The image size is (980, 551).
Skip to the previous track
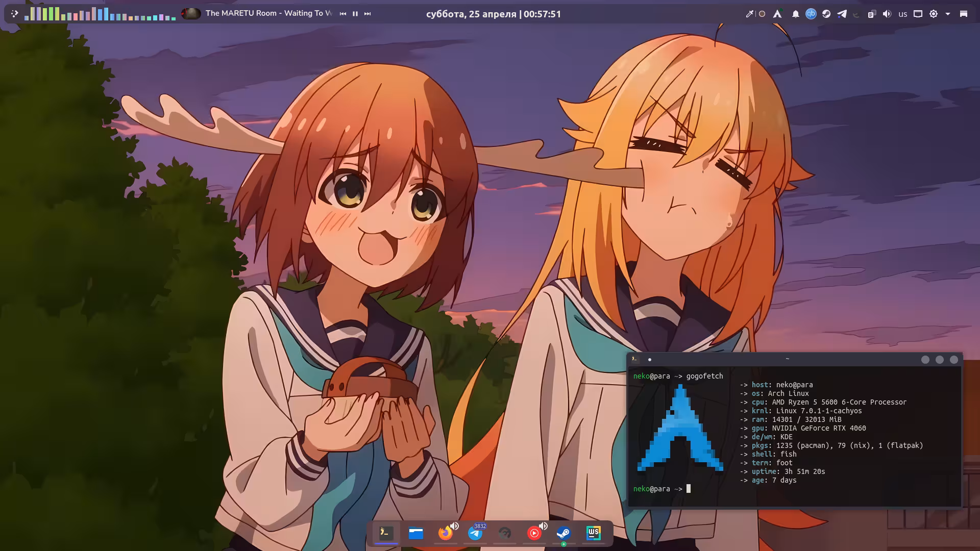pyautogui.click(x=342, y=14)
